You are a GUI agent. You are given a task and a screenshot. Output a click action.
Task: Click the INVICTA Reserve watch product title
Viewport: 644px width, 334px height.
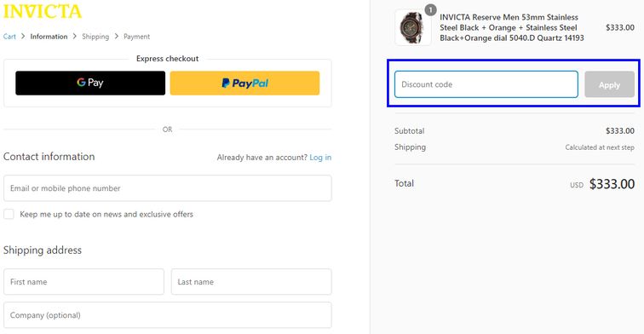pos(512,27)
